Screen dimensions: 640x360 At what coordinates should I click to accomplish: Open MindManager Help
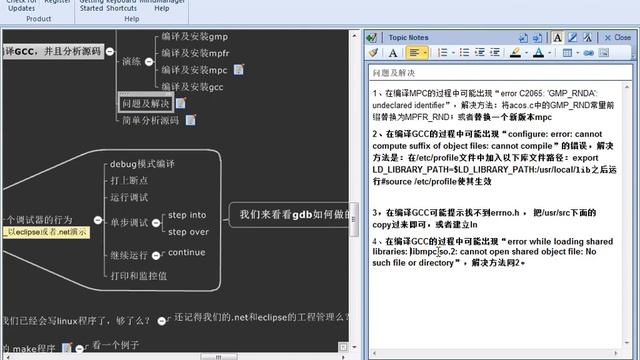pos(162,5)
